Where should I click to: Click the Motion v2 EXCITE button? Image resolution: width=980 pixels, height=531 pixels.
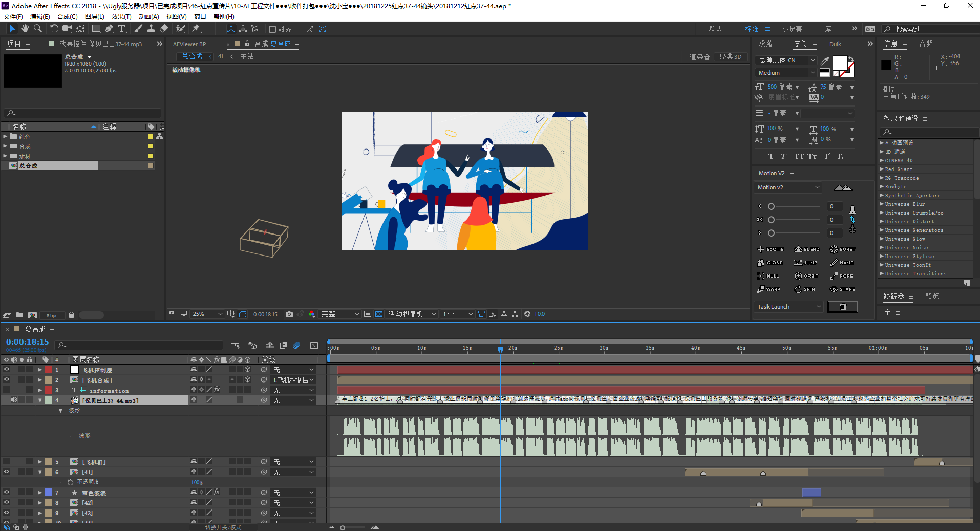(771, 249)
